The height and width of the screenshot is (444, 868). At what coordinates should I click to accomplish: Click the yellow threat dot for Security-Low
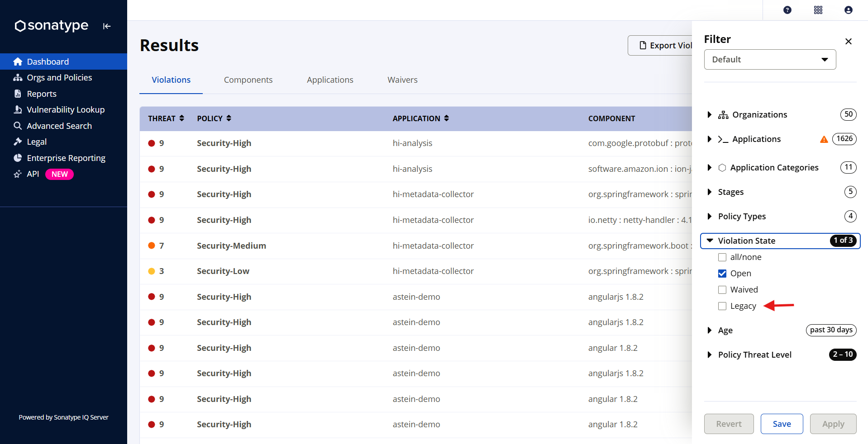(152, 271)
